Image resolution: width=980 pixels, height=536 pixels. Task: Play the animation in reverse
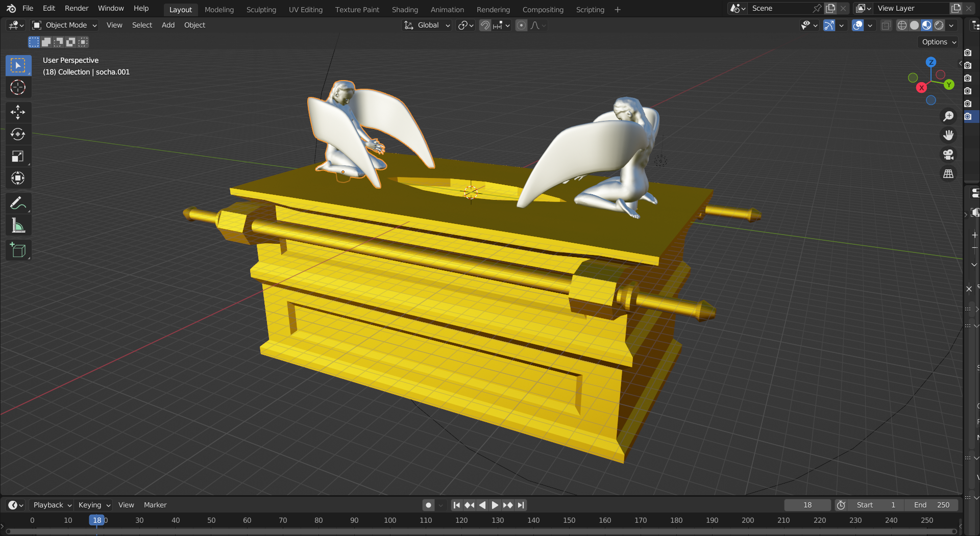click(482, 505)
